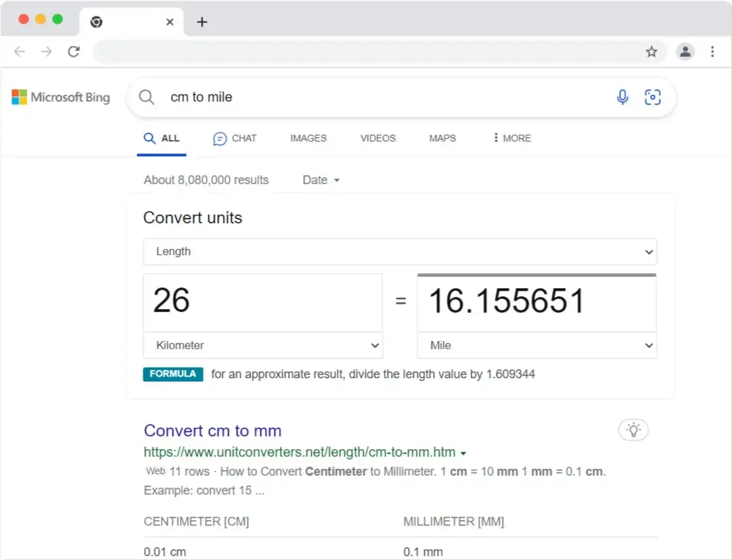Screen dimensions: 732x560
Task: Bookmark the page with the star icon
Action: pyautogui.click(x=651, y=51)
